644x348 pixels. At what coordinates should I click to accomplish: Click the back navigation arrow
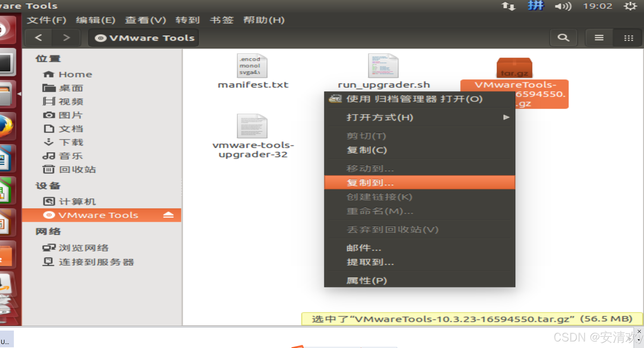(x=38, y=38)
